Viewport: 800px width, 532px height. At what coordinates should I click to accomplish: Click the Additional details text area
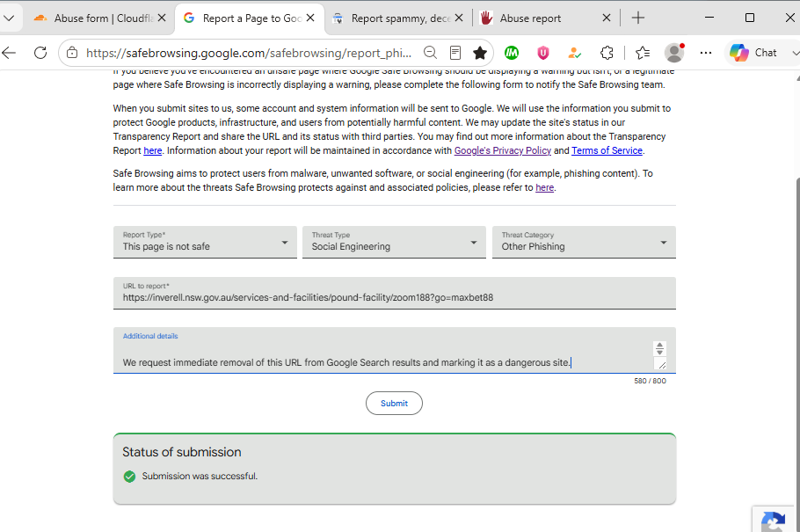[x=395, y=350]
